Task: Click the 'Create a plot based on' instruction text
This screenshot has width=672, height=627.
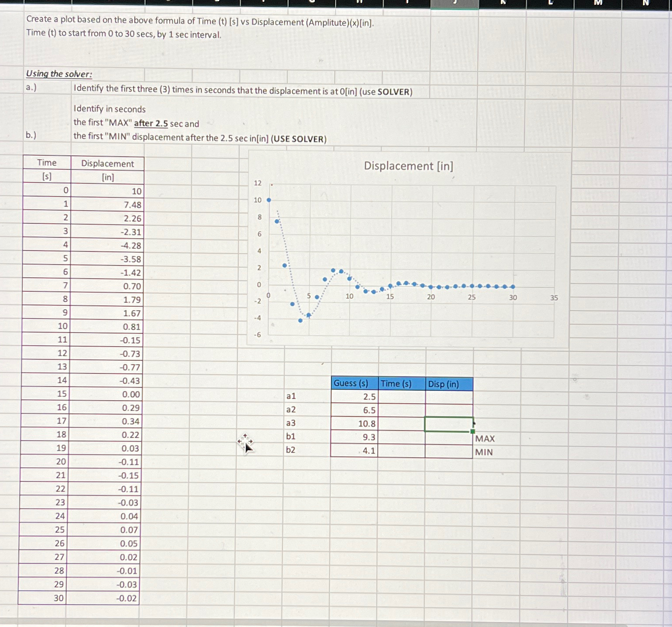Action: 200,21
